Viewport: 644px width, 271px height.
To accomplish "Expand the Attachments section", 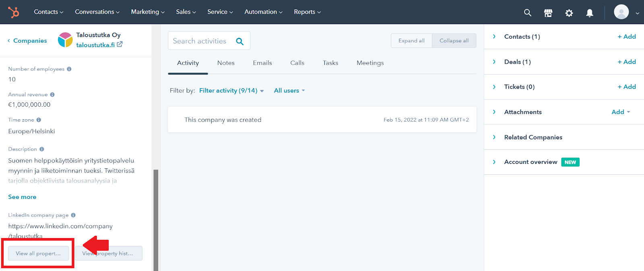I will [x=494, y=112].
